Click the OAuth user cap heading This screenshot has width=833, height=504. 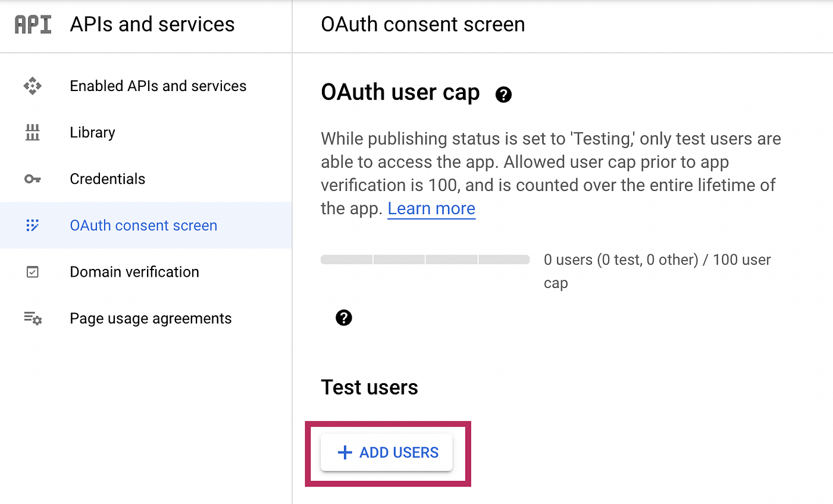coord(400,92)
